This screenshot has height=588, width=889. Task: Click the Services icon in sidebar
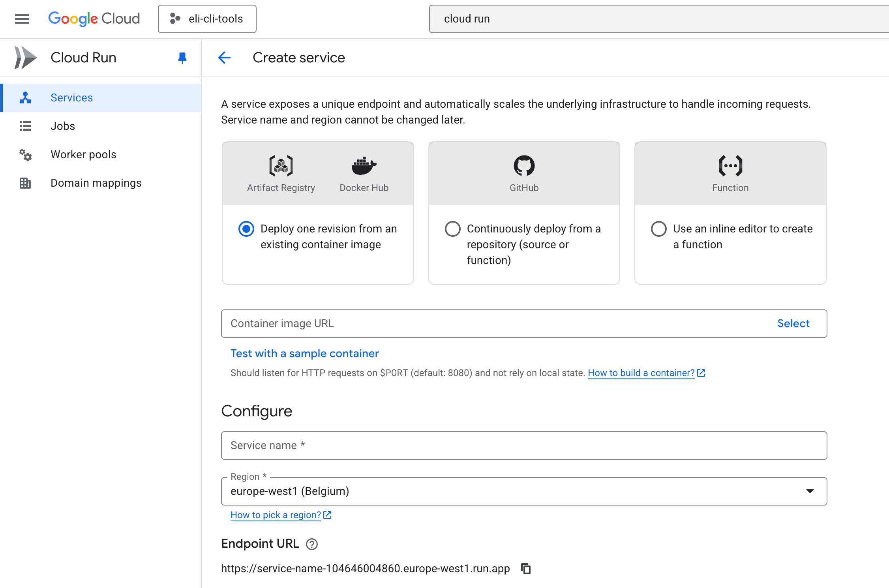[25, 97]
